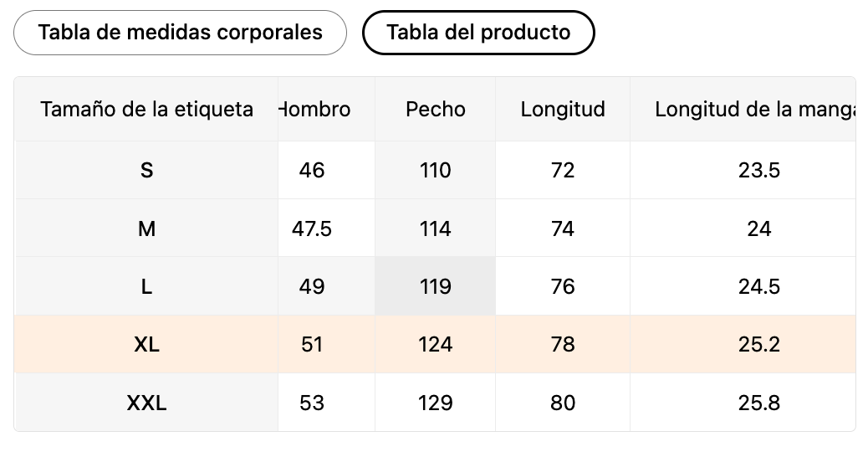Screen dimensions: 868x452
Task: Select the Tabla del producto tab
Action: click(x=478, y=33)
